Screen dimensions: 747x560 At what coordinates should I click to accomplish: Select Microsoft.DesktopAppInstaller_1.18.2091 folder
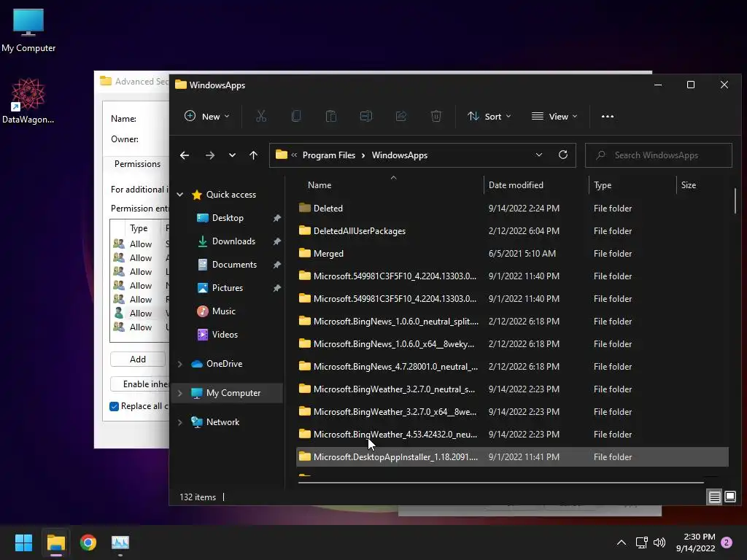pos(512,457)
